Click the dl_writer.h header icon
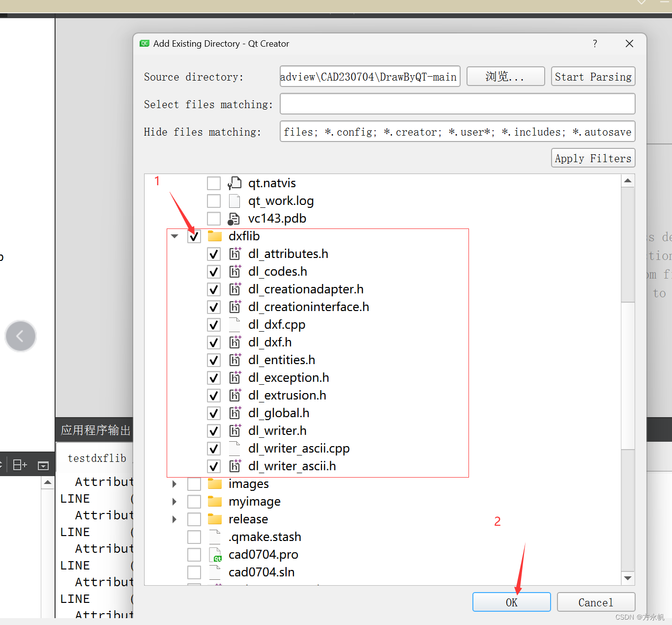This screenshot has width=672, height=625. click(235, 430)
